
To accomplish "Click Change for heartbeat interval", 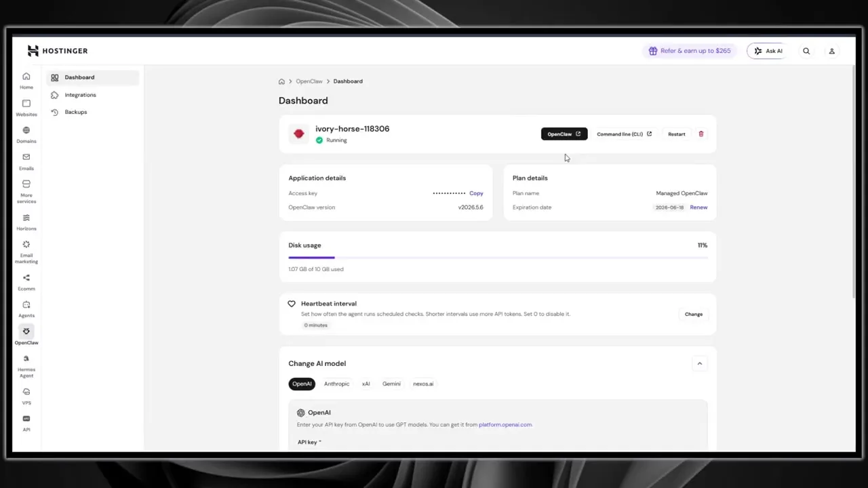I will click(x=694, y=314).
